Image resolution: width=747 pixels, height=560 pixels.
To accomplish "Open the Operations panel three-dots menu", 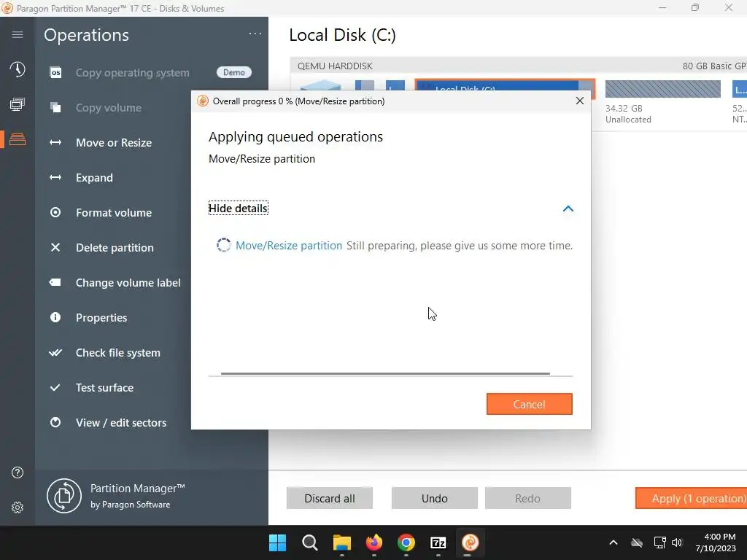I will click(x=255, y=34).
